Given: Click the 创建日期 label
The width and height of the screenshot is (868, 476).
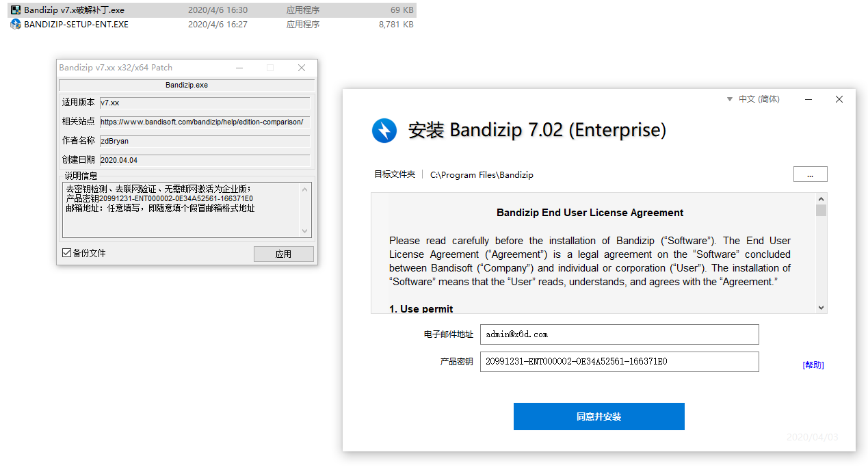Looking at the screenshot, I should pos(79,160).
